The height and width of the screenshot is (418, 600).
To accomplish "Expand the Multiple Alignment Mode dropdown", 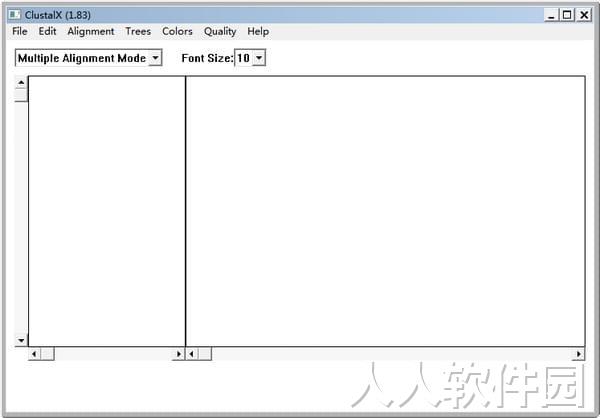I will pos(155,58).
